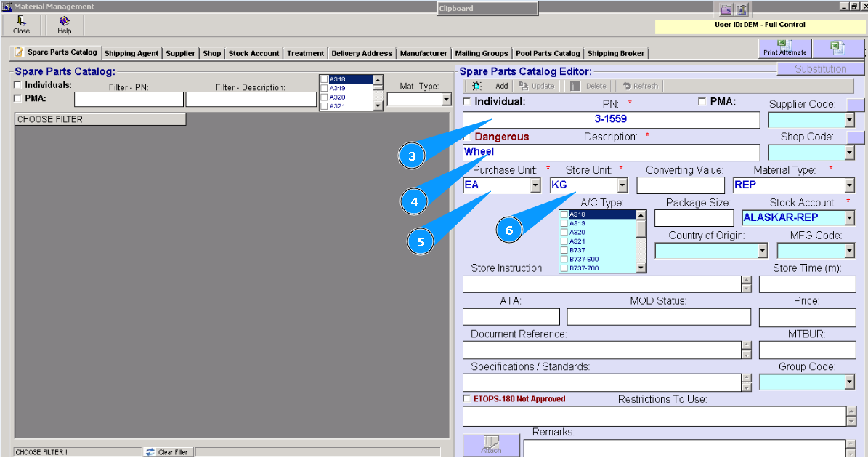Click the Close toolbar icon
Image resolution: width=868 pixels, height=458 pixels.
click(21, 25)
